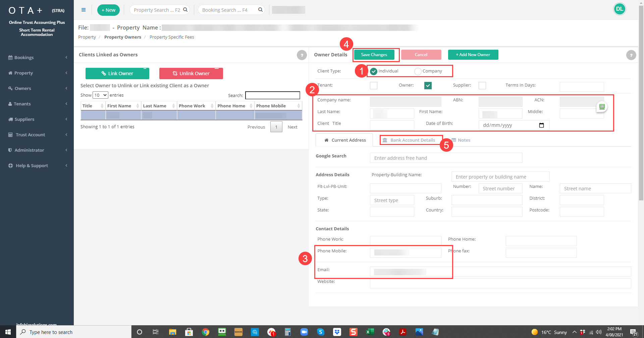
Task: Open help for Clients Linked as Owners
Action: pos(302,55)
